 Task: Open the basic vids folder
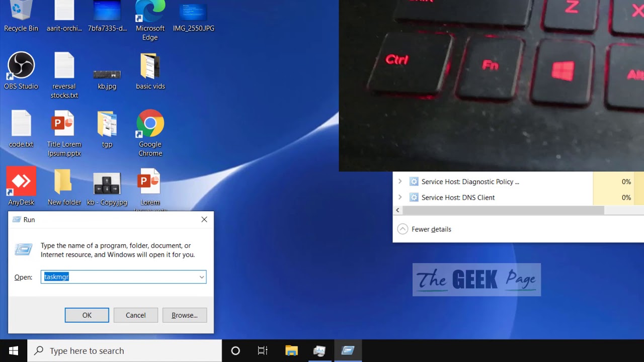150,70
